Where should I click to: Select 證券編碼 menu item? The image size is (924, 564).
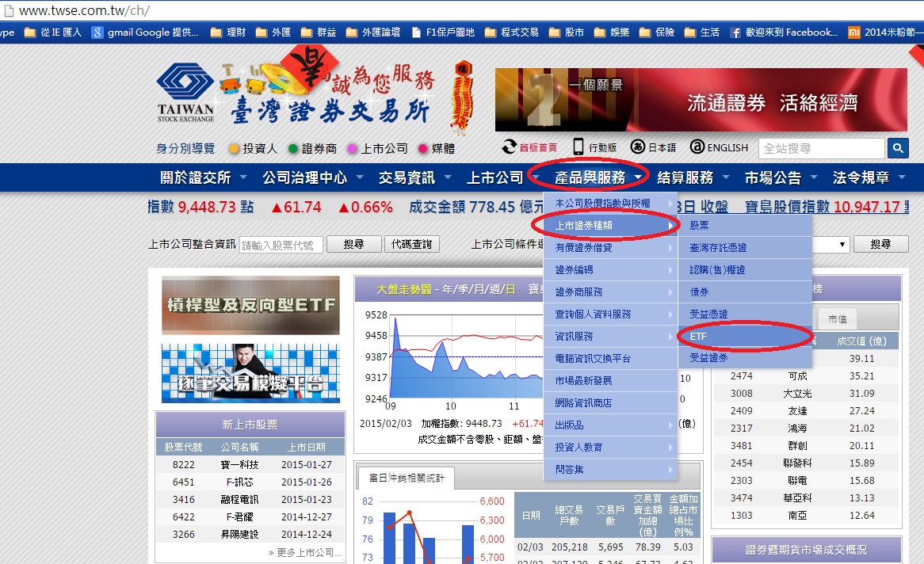tap(610, 270)
